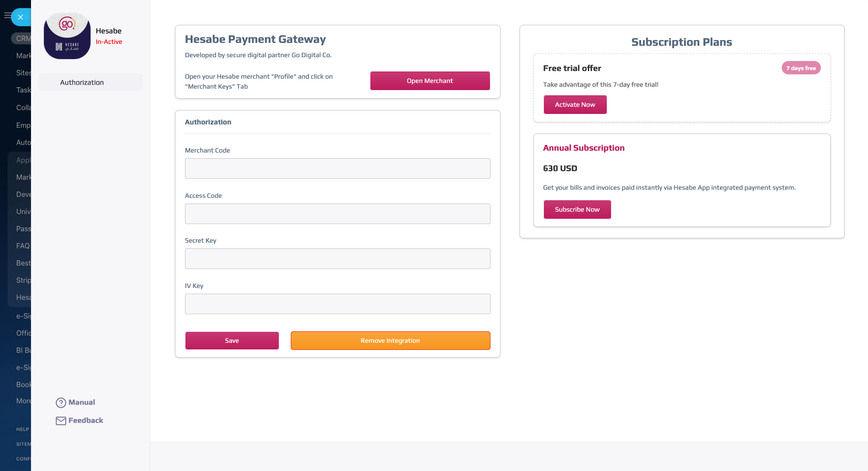The height and width of the screenshot is (471, 868).
Task: Focus the Access Code field
Action: pos(337,214)
